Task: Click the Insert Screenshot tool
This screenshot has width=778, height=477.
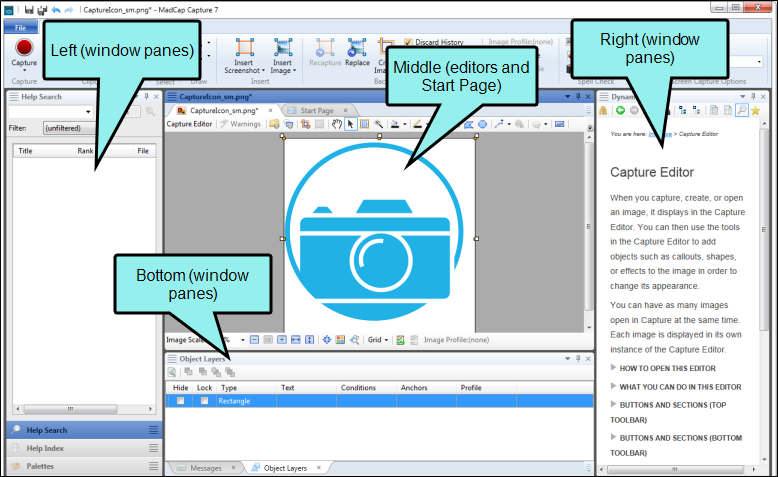Action: click(x=244, y=56)
